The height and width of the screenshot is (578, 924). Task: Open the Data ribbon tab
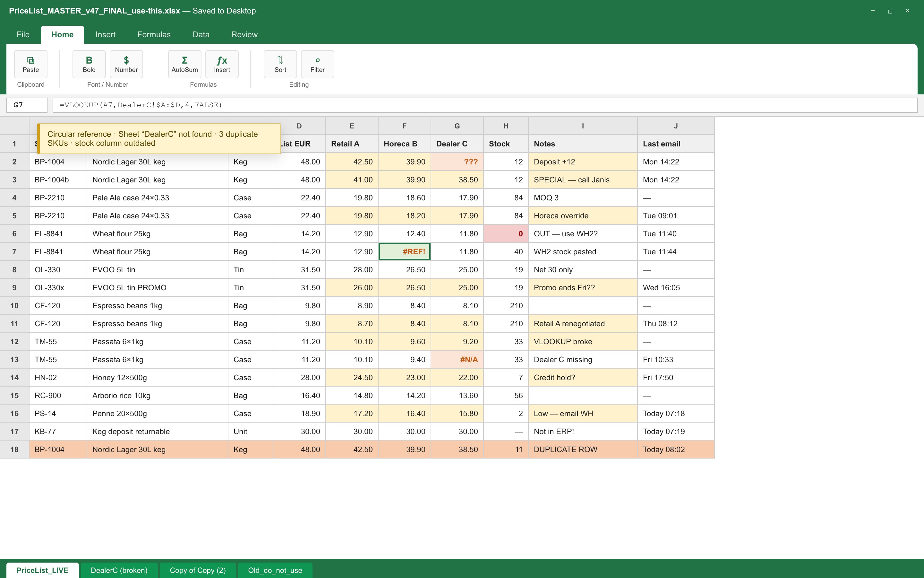(x=201, y=34)
